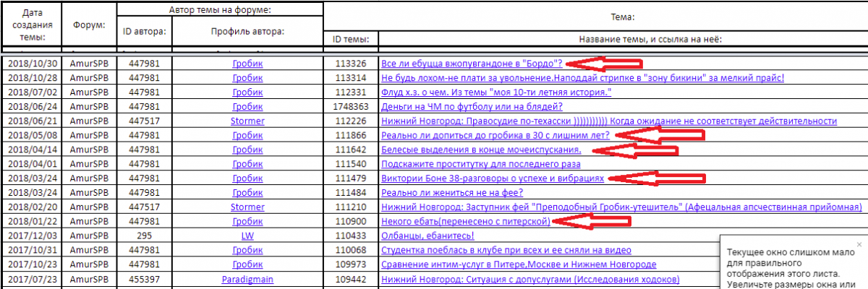Open "Сравнение интим-услуг" topic link
This screenshot has width=868, height=289.
coord(519,264)
